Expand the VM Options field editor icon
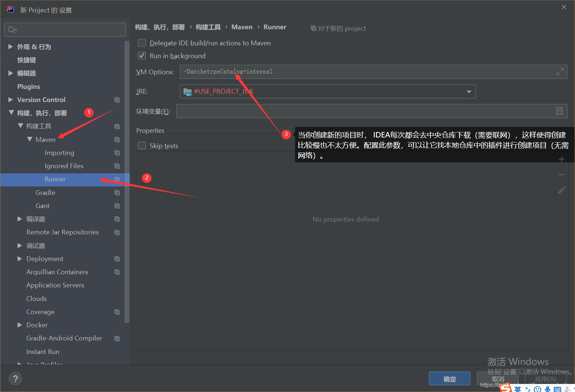 [560, 72]
